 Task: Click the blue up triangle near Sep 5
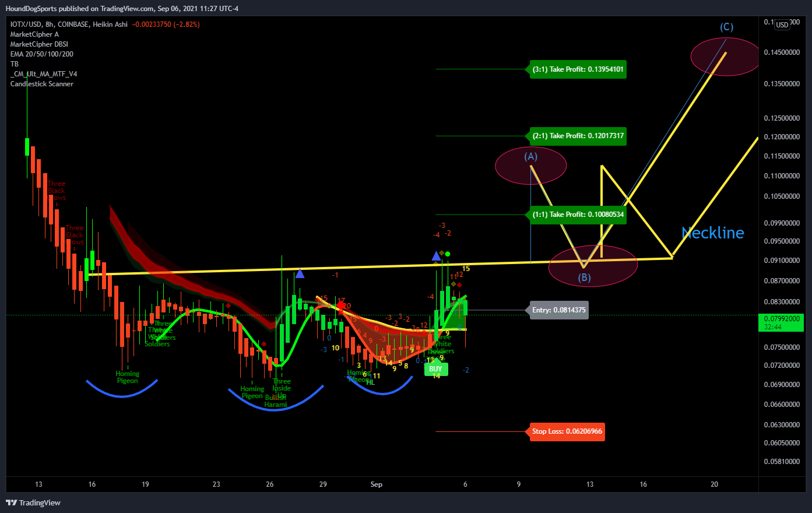[436, 256]
